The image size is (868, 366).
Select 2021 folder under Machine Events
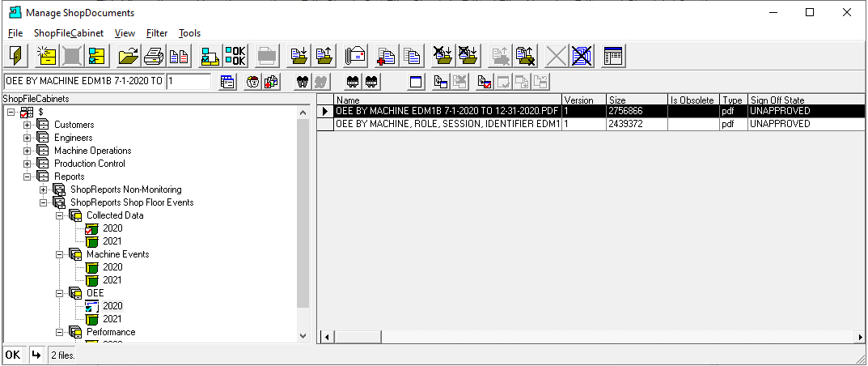(x=112, y=280)
